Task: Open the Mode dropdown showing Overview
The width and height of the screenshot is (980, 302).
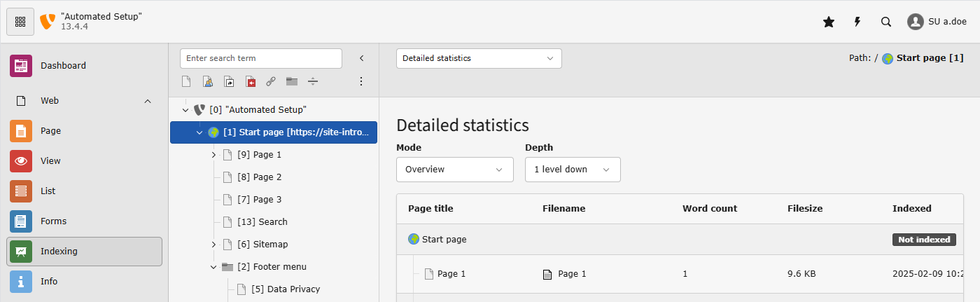Action: (454, 170)
